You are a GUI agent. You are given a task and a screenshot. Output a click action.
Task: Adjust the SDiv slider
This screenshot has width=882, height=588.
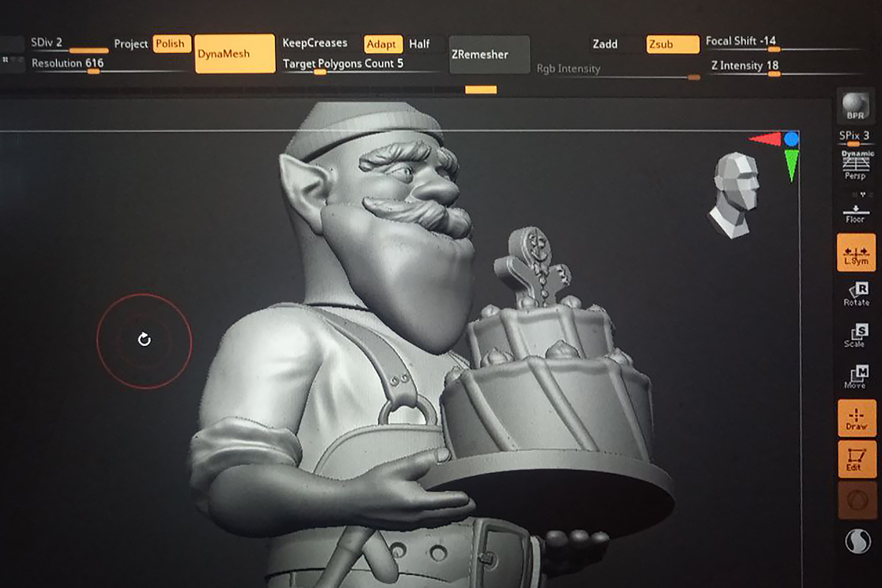69,44
